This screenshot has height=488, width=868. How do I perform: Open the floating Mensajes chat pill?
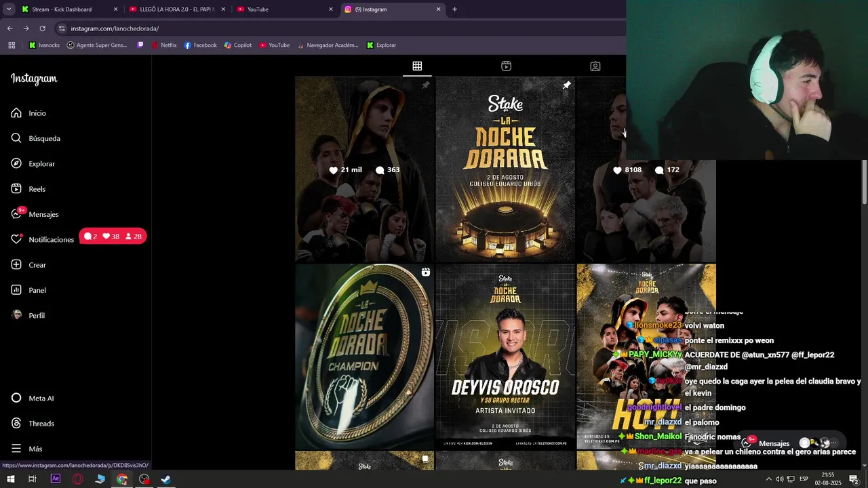(x=792, y=443)
